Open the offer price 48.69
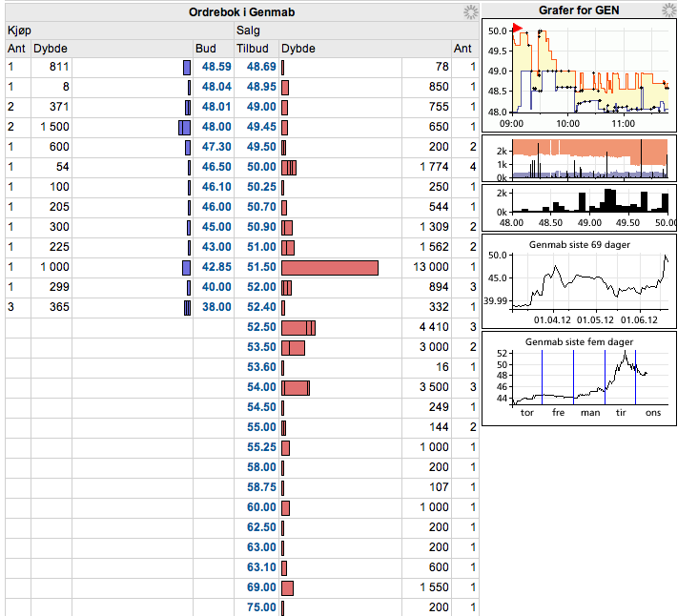Screen dimensions: 698x616 click(x=261, y=67)
